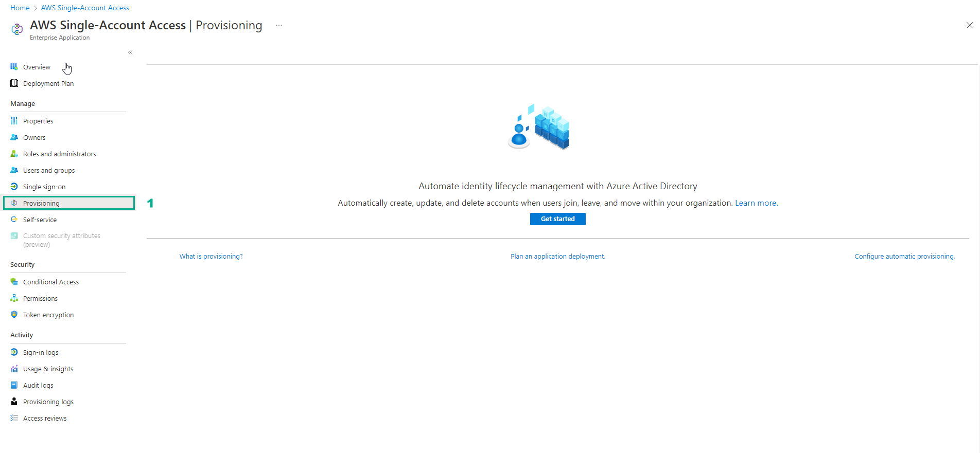
Task: Open Plan an application deployment link
Action: (x=558, y=257)
